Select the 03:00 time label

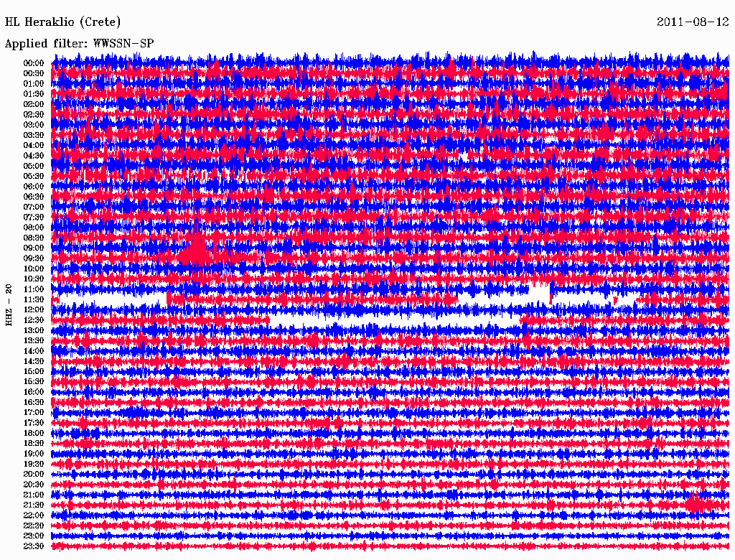[34, 125]
